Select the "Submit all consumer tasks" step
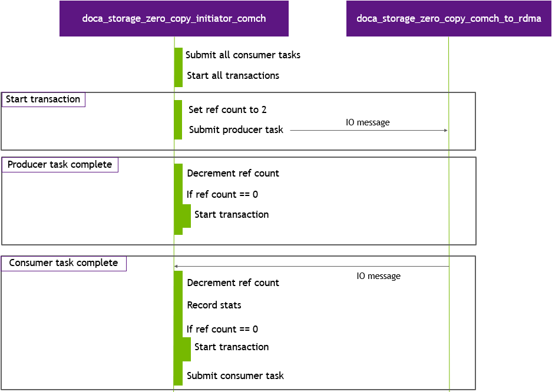Image resolution: width=552 pixels, height=392 pixels. (243, 55)
